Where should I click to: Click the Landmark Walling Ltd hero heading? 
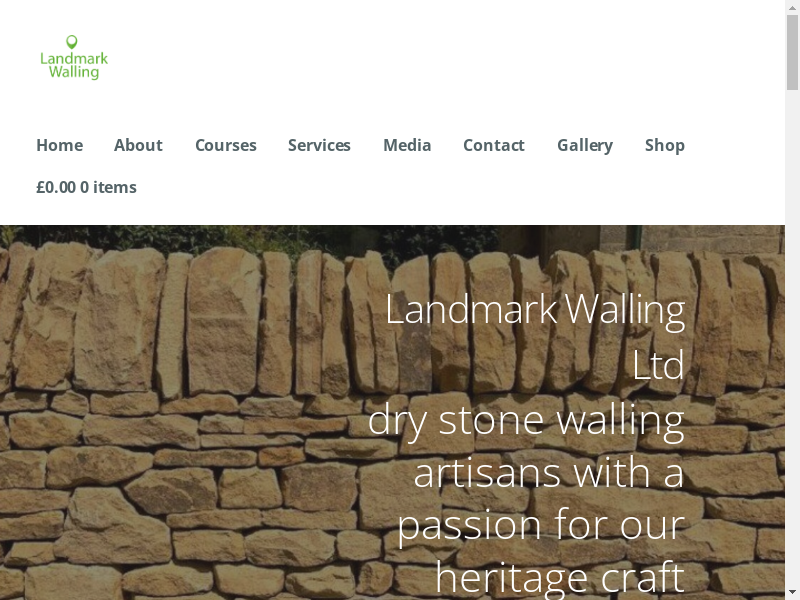(535, 337)
